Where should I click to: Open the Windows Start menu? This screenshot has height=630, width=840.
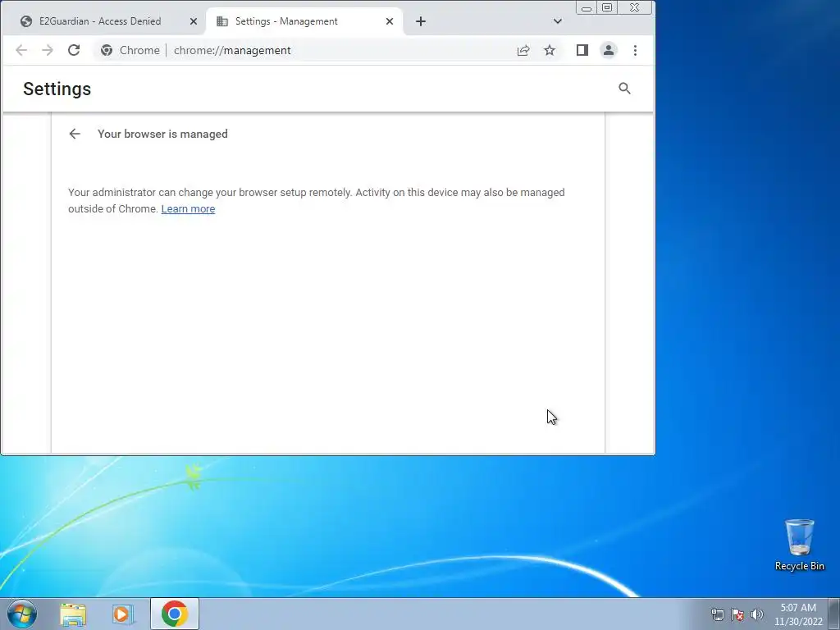point(22,614)
